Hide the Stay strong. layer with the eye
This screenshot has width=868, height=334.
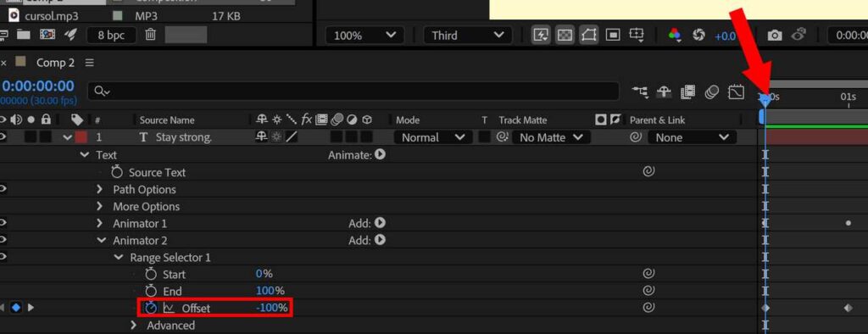pyautogui.click(x=3, y=136)
